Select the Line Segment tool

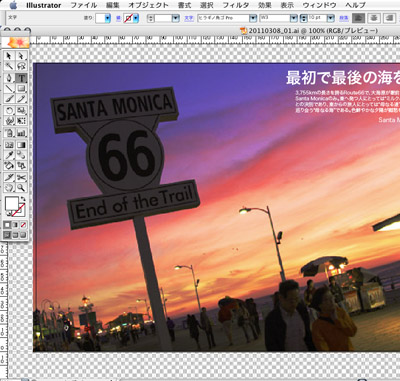(9, 89)
